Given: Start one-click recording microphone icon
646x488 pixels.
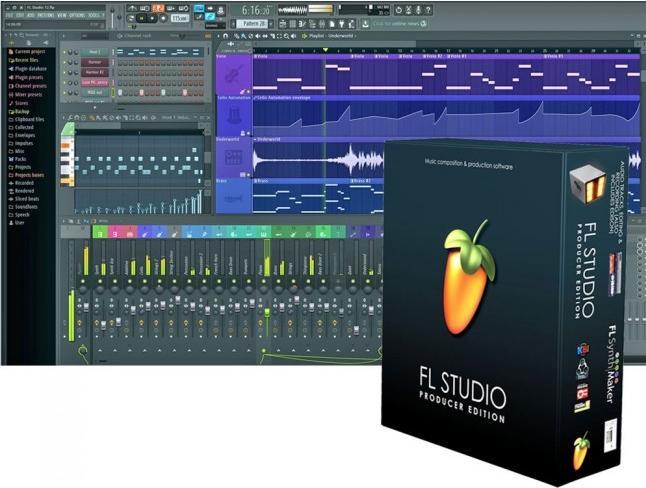Looking at the screenshot, I should point(418,9).
